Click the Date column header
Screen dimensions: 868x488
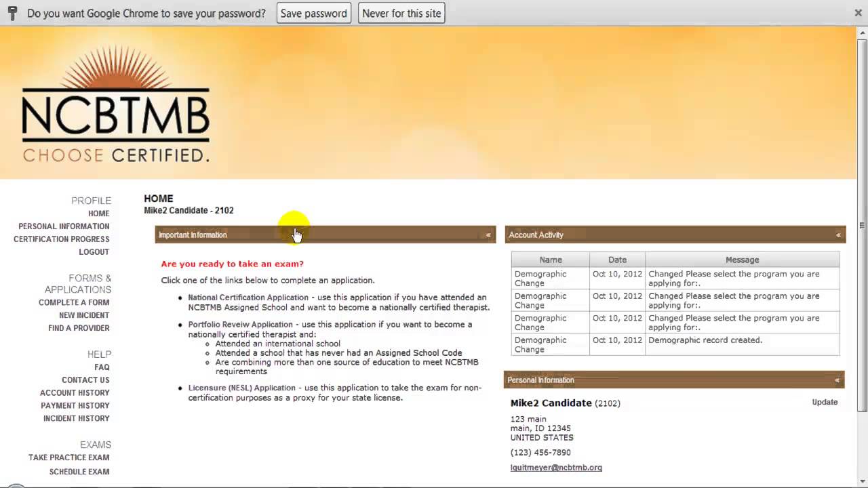click(x=617, y=260)
